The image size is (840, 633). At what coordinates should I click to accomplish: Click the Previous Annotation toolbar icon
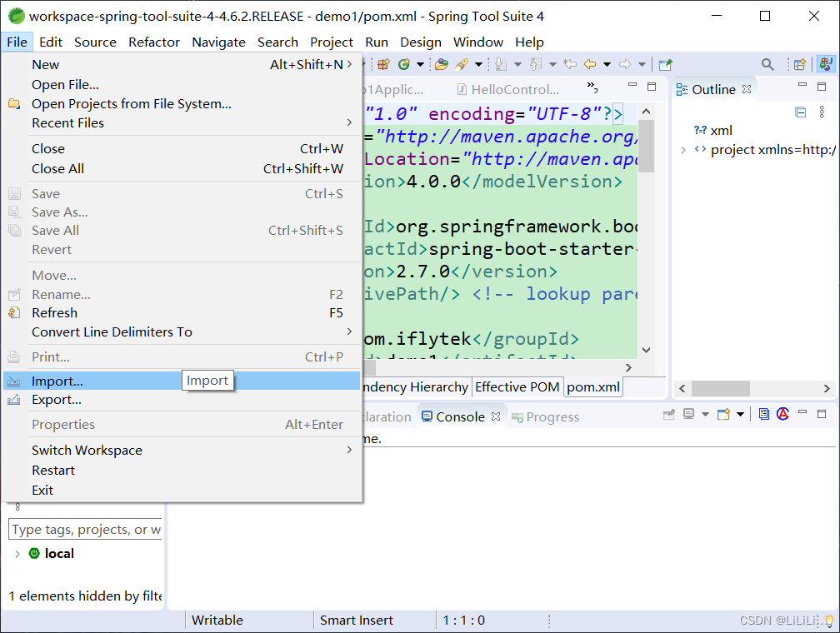(535, 65)
